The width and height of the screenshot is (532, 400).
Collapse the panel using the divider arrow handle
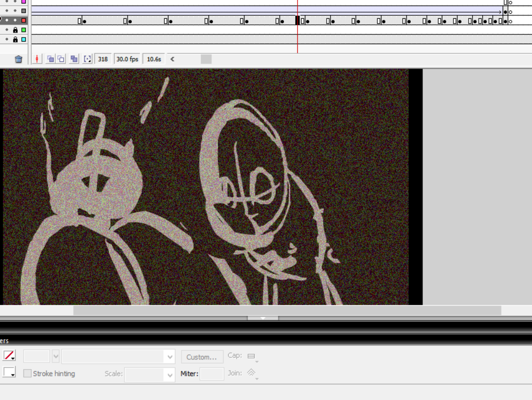click(263, 318)
